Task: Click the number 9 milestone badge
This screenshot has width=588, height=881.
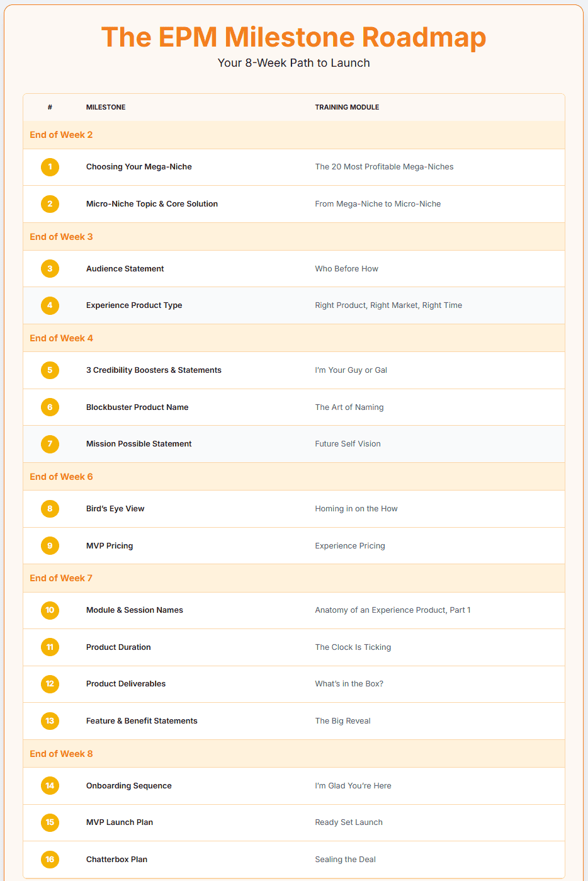Action: pos(50,546)
